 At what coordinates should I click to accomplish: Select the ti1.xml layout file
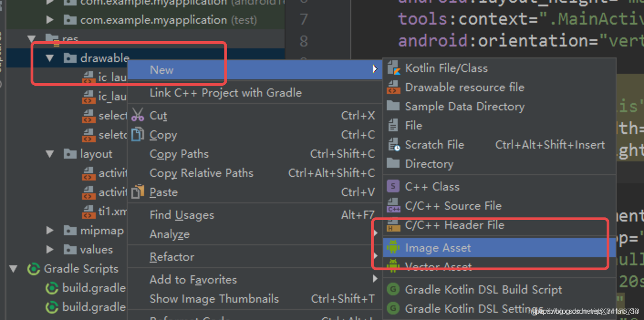tap(113, 212)
